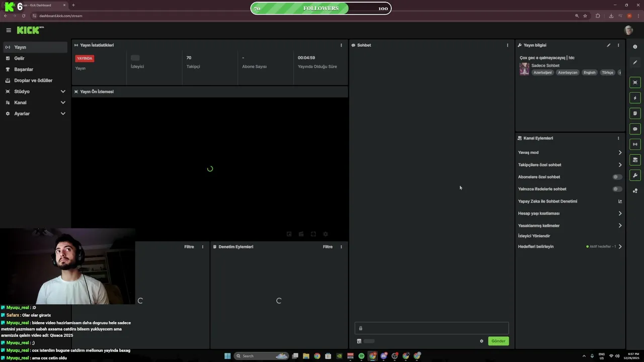
Task: Open the stream preview settings gear
Action: [x=326, y=234]
